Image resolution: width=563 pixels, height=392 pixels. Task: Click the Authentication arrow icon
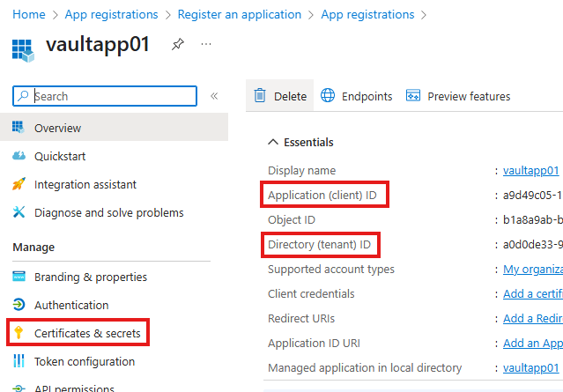(x=19, y=305)
